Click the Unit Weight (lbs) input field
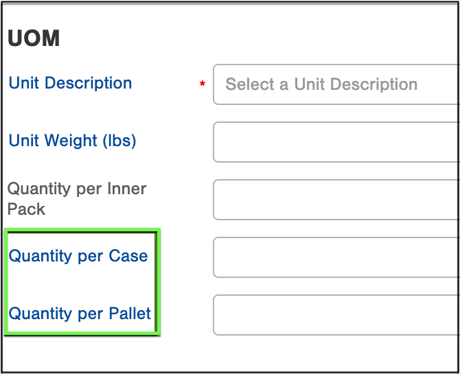The image size is (460, 374). (336, 142)
